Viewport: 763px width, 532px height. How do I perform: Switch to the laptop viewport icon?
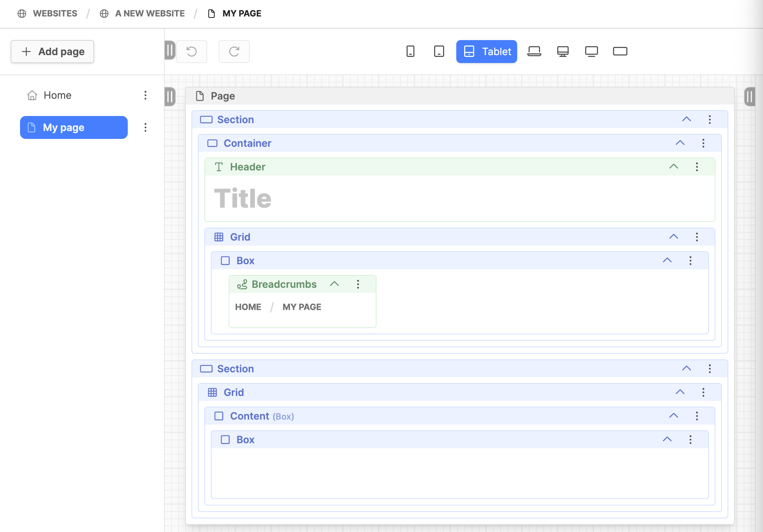(534, 52)
